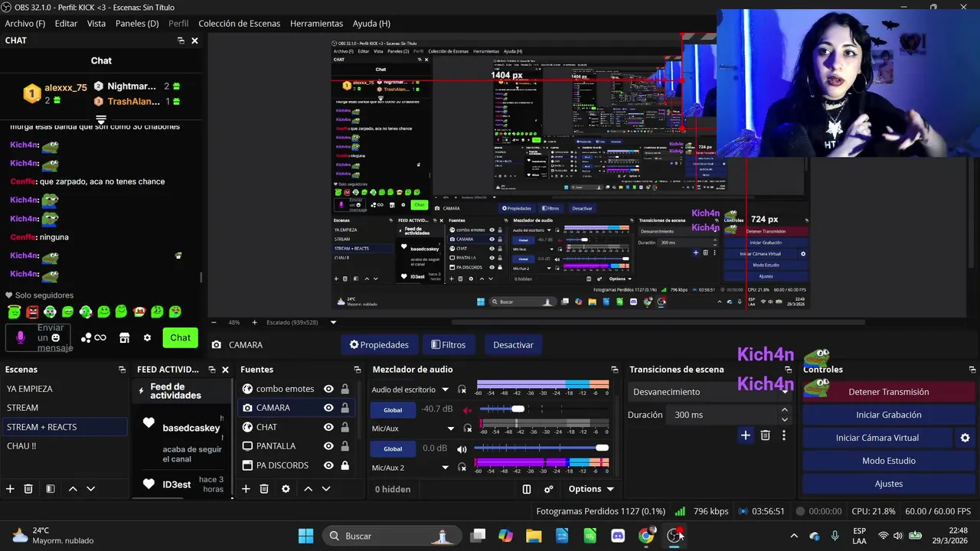
Task: Open Desvanecimiento transition dropdown
Action: (709, 392)
